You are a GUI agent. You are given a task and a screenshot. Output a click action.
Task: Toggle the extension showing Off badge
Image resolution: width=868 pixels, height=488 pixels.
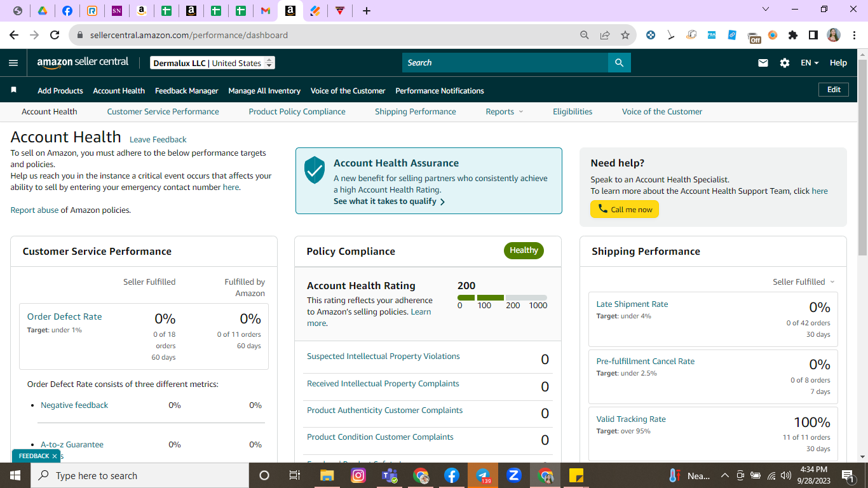(753, 36)
